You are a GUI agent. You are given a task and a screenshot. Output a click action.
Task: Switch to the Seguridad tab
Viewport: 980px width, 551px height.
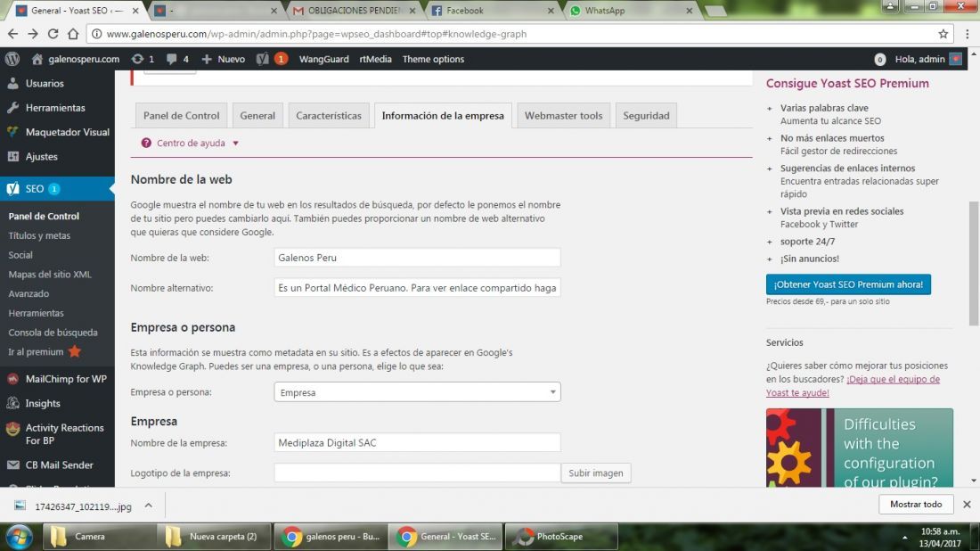646,116
